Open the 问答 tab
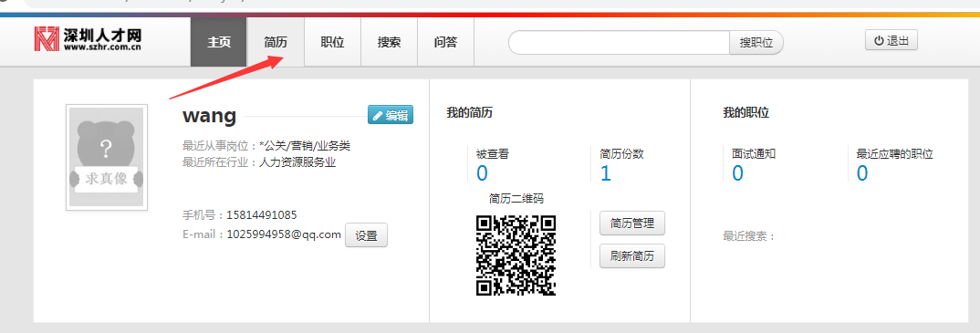The width and height of the screenshot is (980, 333). click(x=445, y=42)
